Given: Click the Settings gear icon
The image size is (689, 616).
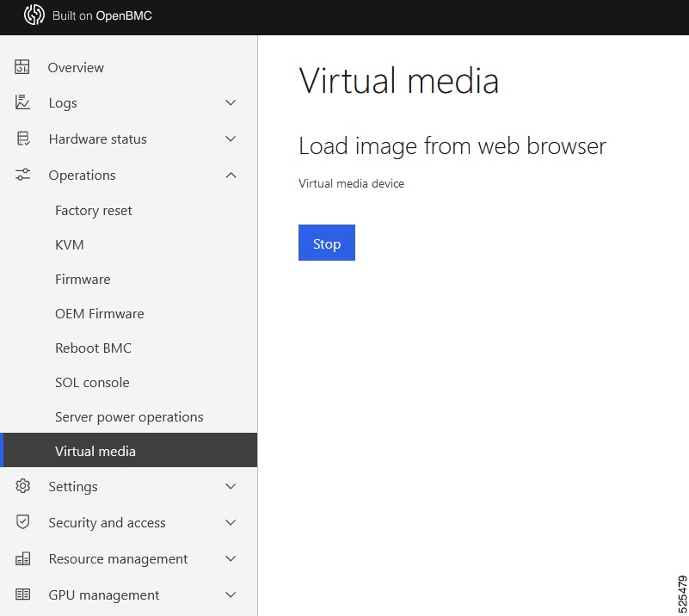Looking at the screenshot, I should (x=22, y=486).
